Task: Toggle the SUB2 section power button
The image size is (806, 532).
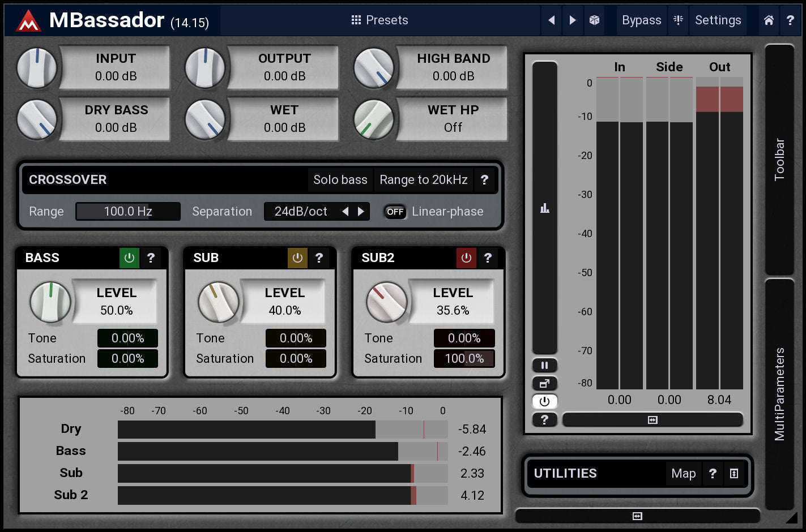Action: pyautogui.click(x=466, y=258)
